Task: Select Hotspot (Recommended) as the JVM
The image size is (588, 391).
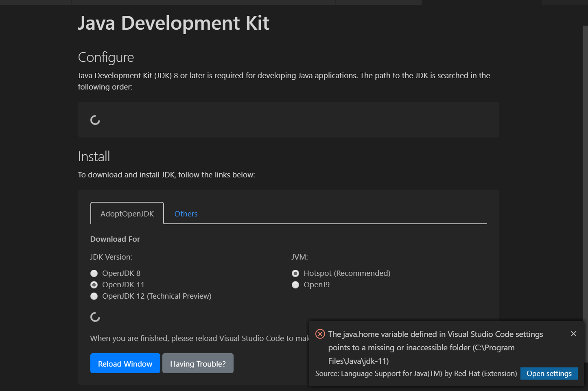Action: click(295, 273)
